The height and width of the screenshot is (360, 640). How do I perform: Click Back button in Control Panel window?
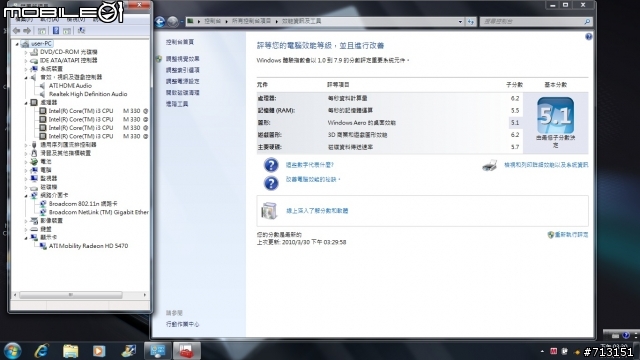[x=160, y=22]
